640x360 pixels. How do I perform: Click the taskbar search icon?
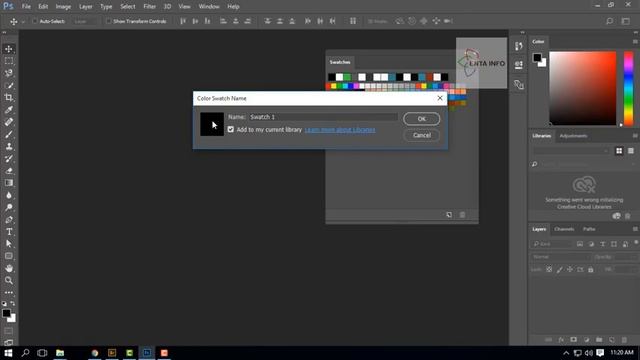(25, 353)
